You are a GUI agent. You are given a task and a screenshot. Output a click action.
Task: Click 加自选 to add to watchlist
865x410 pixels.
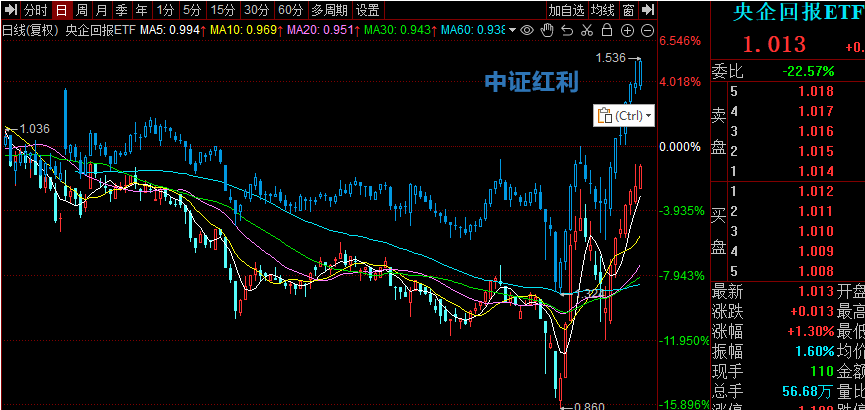point(566,10)
